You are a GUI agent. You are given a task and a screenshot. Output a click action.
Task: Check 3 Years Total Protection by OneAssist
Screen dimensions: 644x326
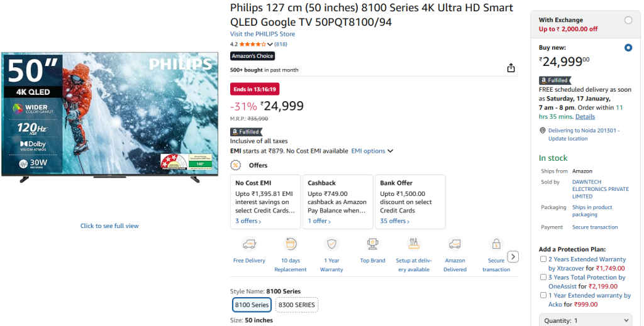coord(543,277)
